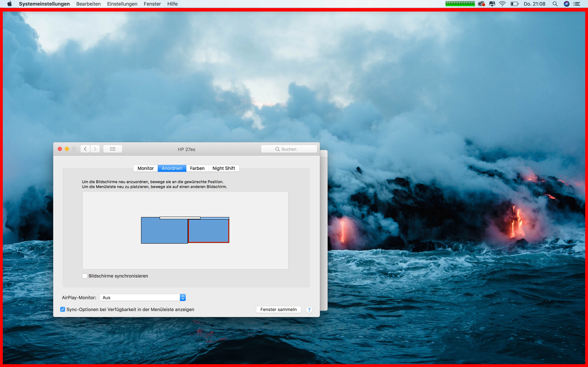Switch to the Monitor tab
Image resolution: width=588 pixels, height=367 pixels.
(146, 168)
